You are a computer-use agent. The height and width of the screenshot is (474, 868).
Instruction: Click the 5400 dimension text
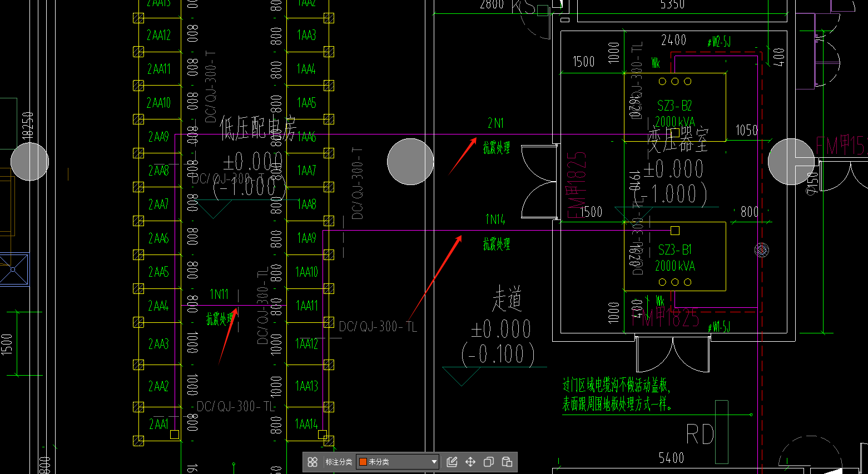[672, 458]
